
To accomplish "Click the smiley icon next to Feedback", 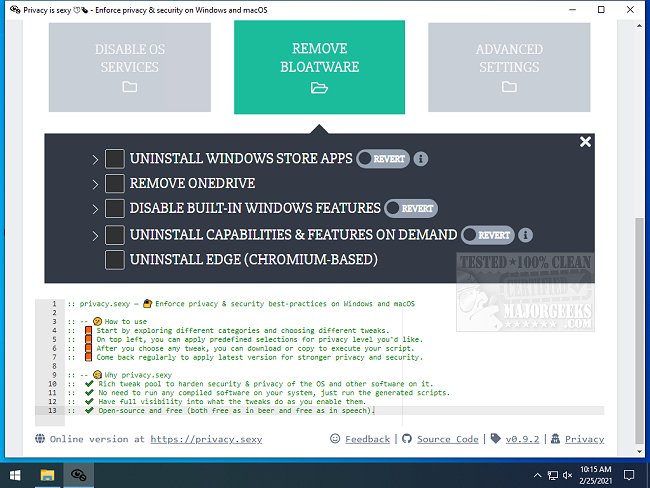I will [335, 439].
